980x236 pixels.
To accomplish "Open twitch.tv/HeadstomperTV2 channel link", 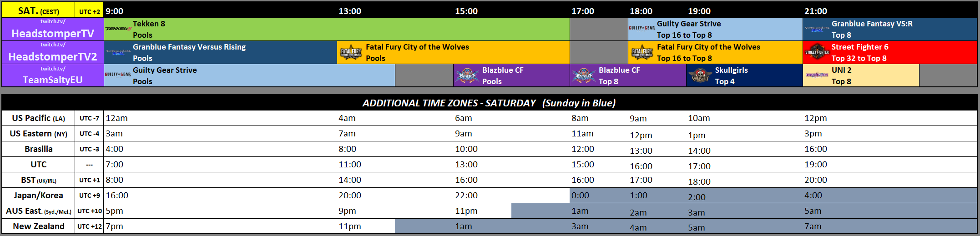I will click(x=53, y=52).
